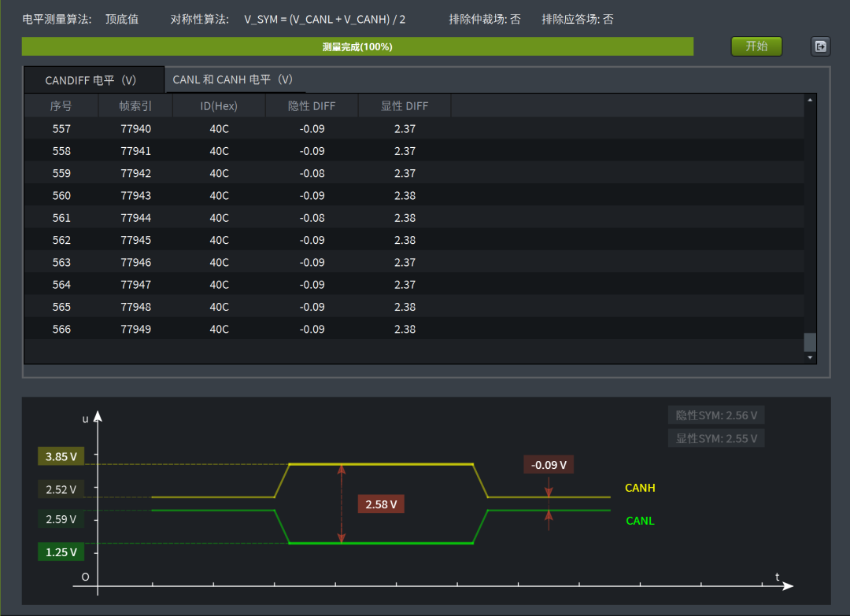Click the 序号 563 cell
The image size is (850, 616).
point(61,262)
